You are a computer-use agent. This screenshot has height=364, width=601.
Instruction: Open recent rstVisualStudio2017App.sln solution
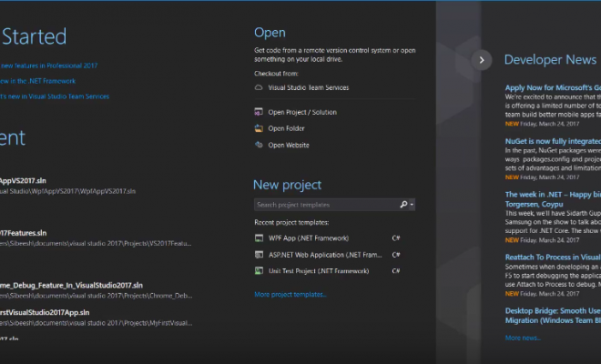45,312
